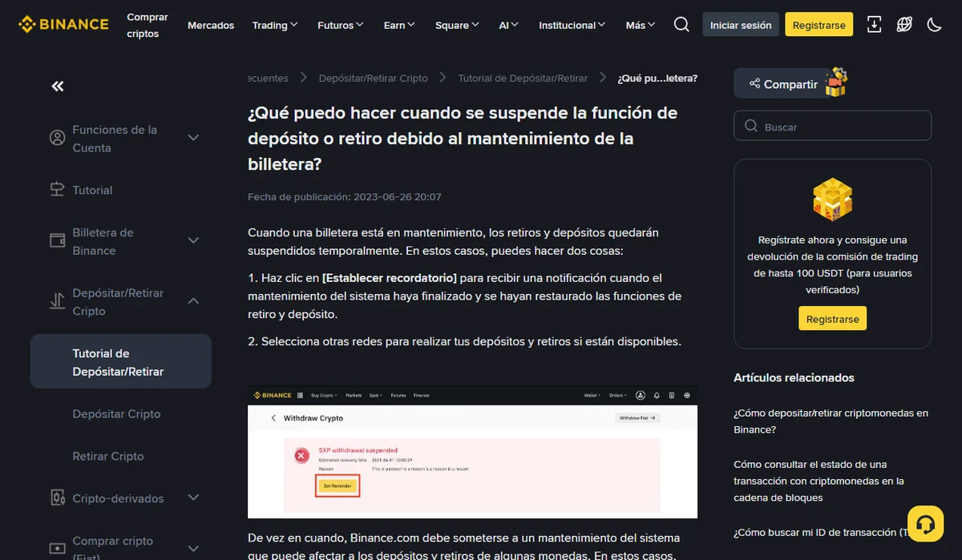Image resolution: width=962 pixels, height=560 pixels.
Task: Click the Billetera de Binance wallet icon
Action: click(x=57, y=240)
